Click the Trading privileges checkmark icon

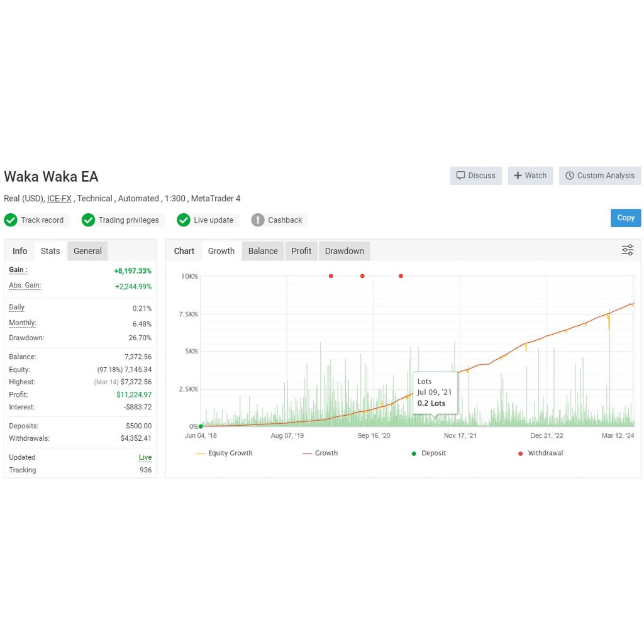click(89, 220)
